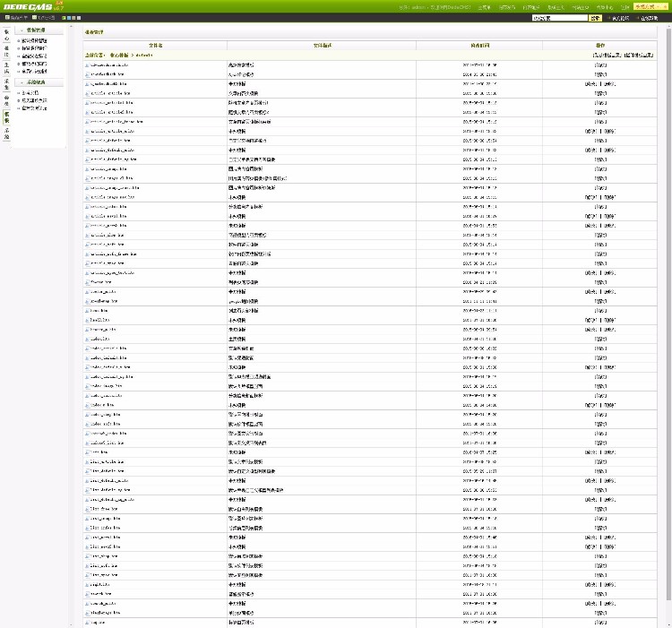
Task: Open the main menu link in top green bar
Action: coord(484,7)
